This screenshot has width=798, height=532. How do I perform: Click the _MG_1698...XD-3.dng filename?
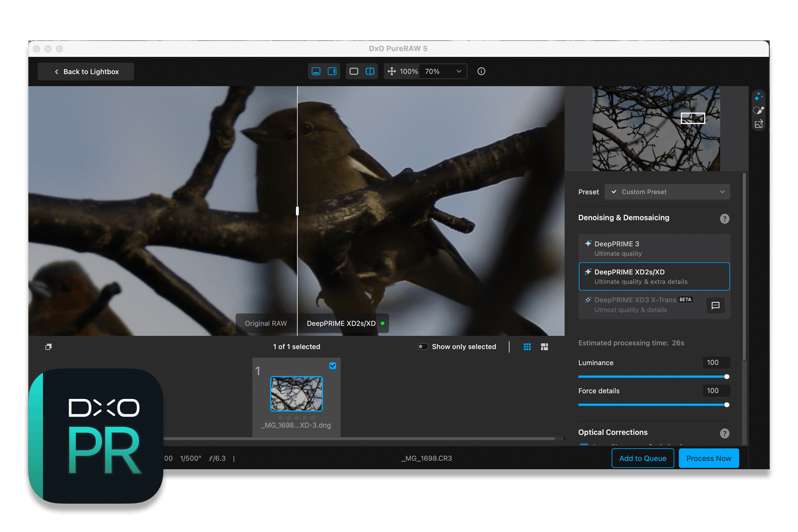tap(296, 426)
